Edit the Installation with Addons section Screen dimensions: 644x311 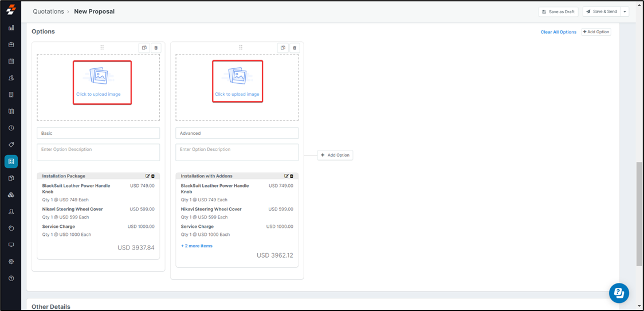[x=286, y=176]
